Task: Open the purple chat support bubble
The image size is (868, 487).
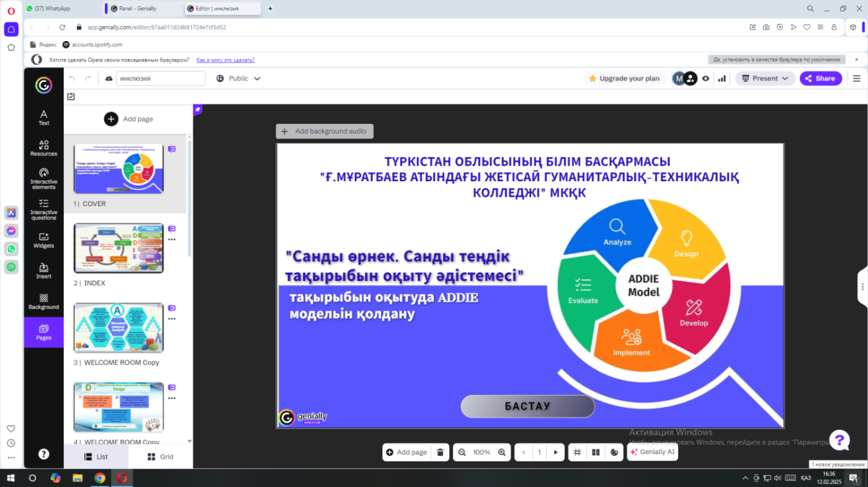Action: click(x=839, y=441)
